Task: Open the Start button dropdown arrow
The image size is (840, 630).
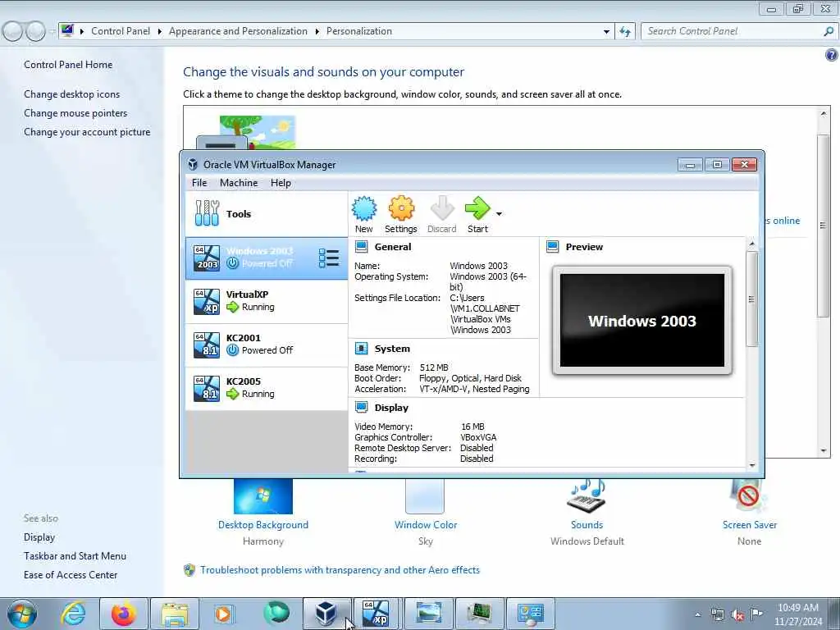Action: 499,214
